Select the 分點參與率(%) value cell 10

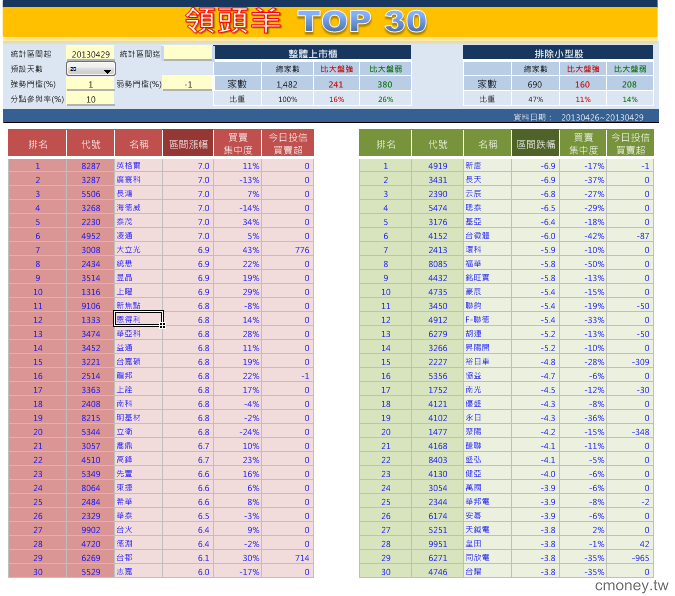tap(90, 99)
